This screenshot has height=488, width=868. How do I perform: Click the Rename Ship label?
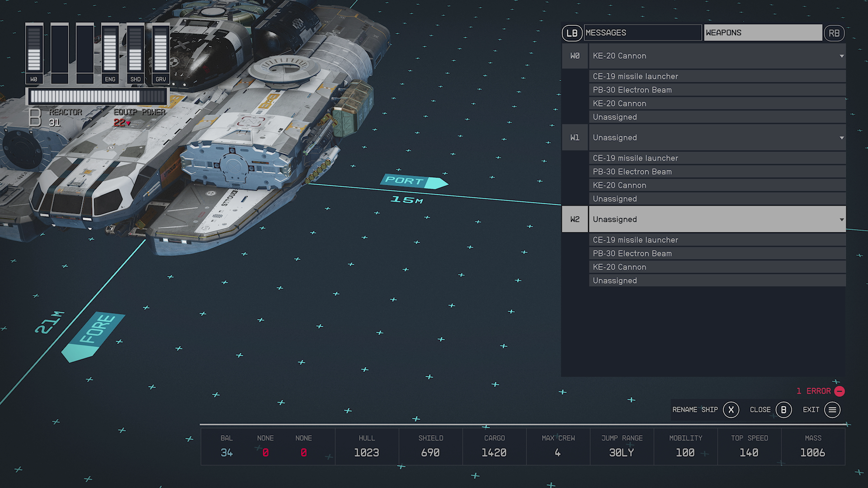coord(695,410)
